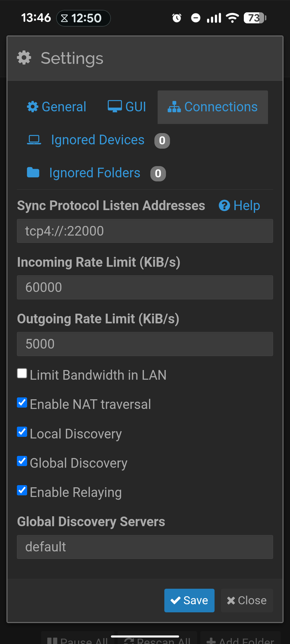Tap the alarm clock status icon

177,18
